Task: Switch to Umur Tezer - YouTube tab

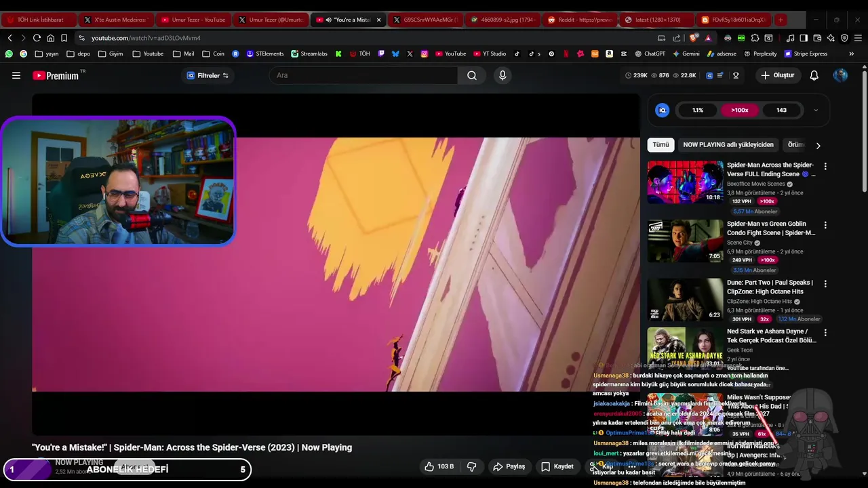Action: (x=194, y=20)
